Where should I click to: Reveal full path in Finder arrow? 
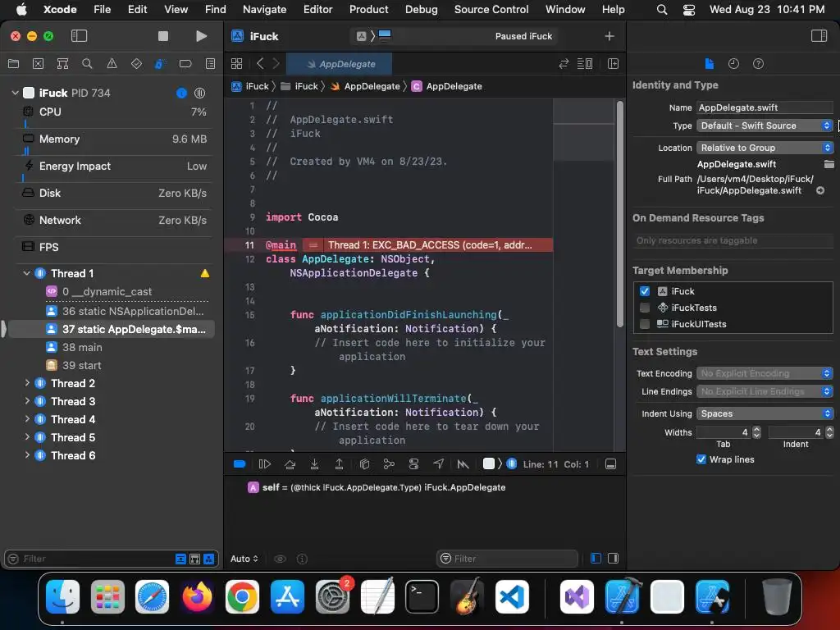tap(820, 190)
